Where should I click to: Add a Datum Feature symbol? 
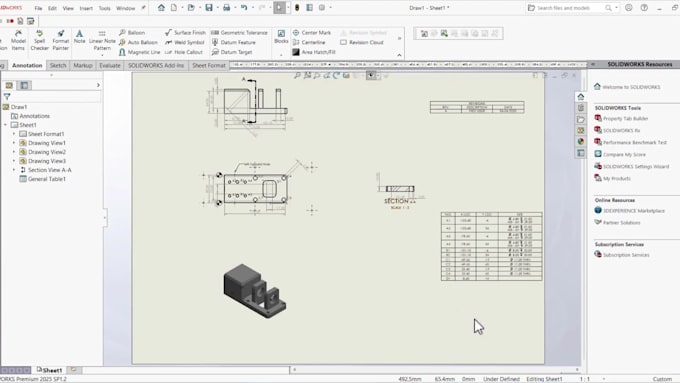[x=233, y=43]
